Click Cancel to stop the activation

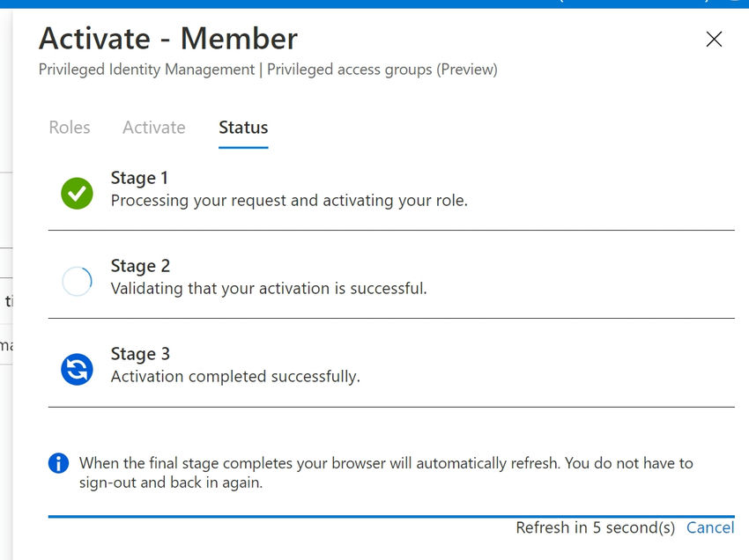click(x=710, y=527)
